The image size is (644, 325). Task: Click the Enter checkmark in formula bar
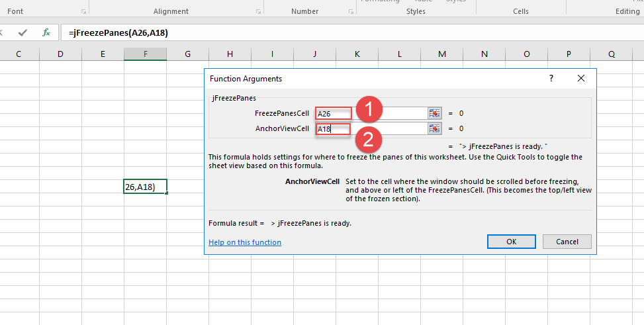pyautogui.click(x=23, y=32)
